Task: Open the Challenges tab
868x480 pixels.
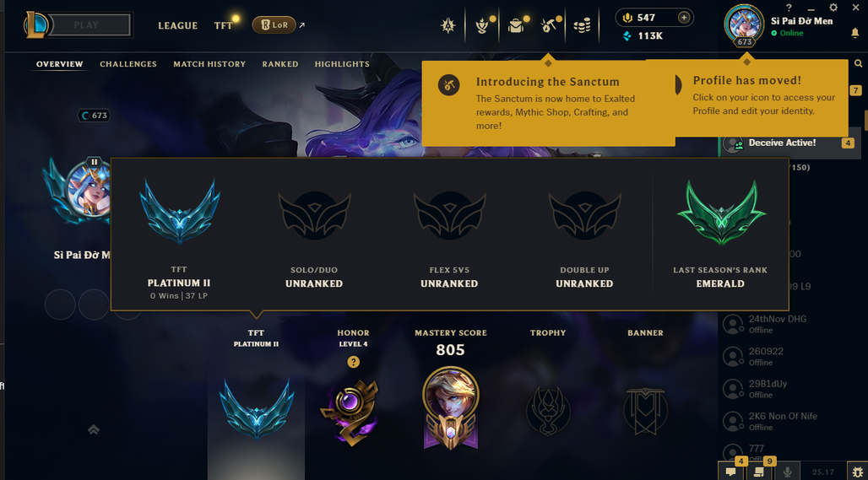Action: tap(127, 64)
